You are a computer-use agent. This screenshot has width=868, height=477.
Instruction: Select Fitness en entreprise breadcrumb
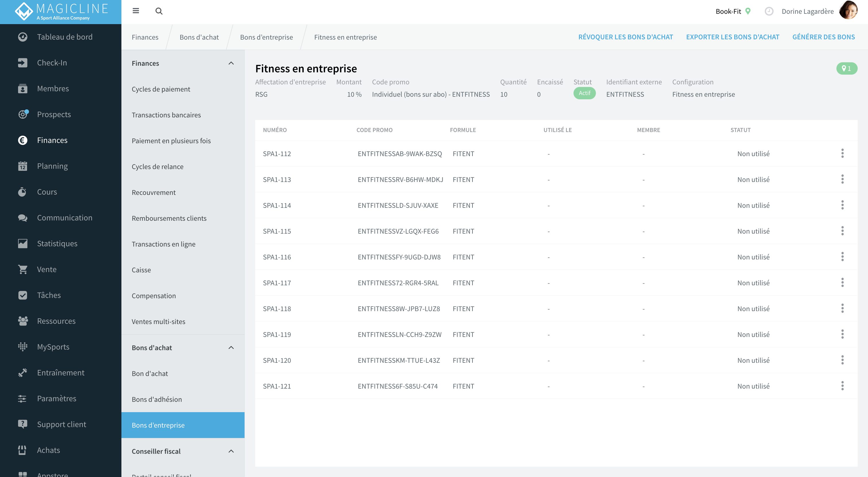point(345,37)
